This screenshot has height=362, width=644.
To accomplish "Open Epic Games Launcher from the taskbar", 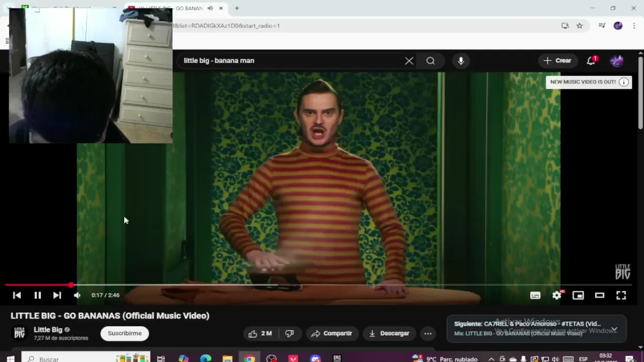I will tap(337, 358).
